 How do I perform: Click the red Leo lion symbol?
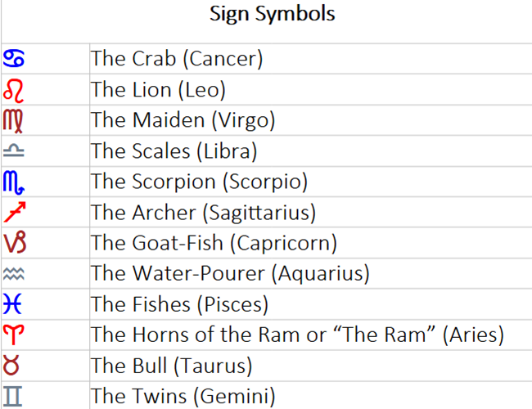coord(14,89)
